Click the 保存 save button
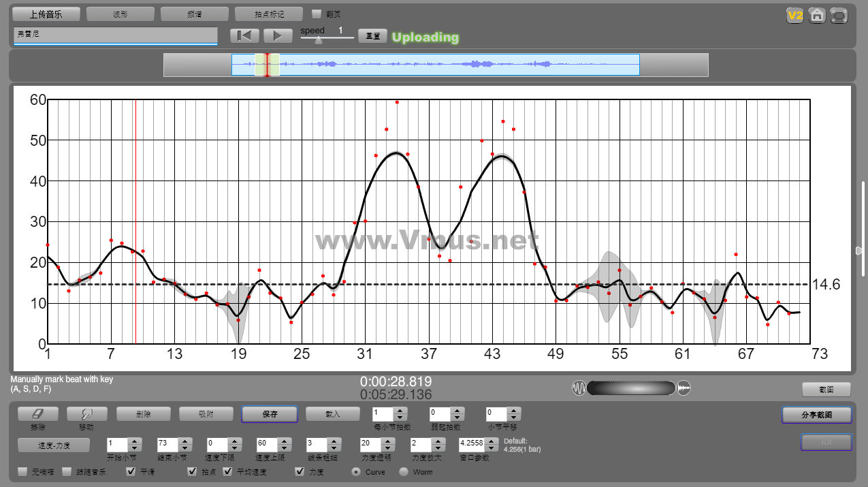 (x=270, y=414)
